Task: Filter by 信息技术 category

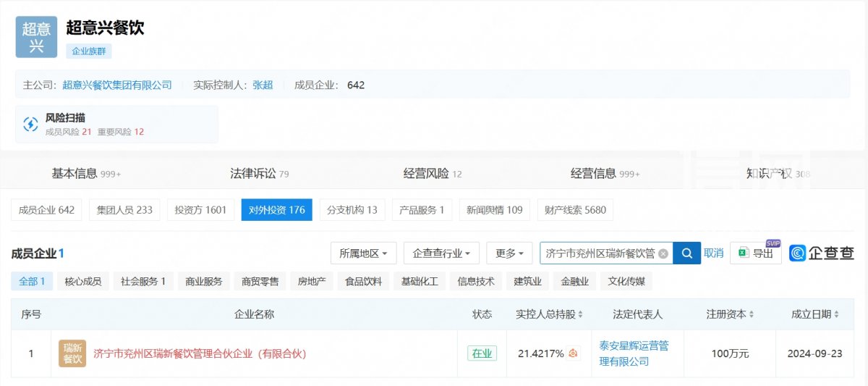Action: tap(476, 281)
